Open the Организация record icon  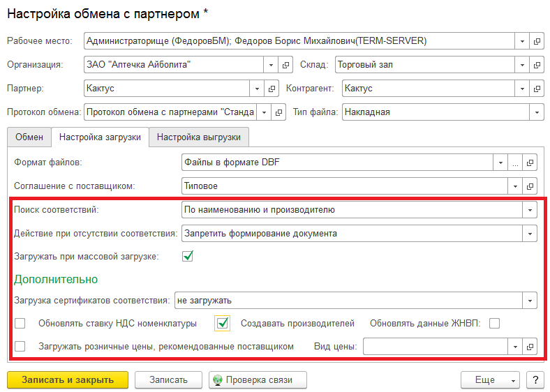pyautogui.click(x=285, y=65)
